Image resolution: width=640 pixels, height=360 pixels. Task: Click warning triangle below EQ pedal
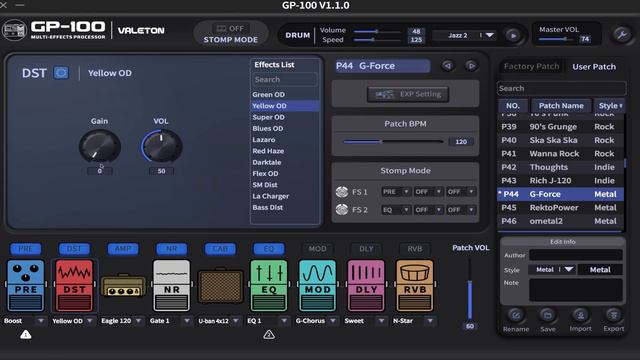click(269, 335)
